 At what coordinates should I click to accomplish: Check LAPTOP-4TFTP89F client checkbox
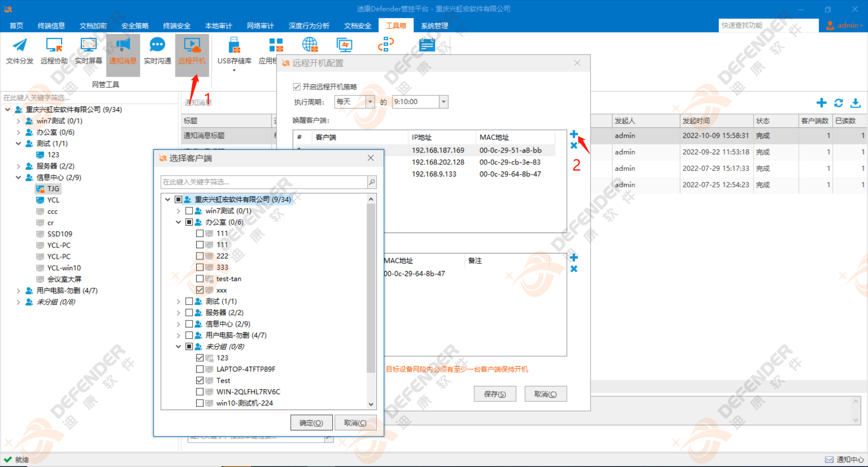[200, 369]
